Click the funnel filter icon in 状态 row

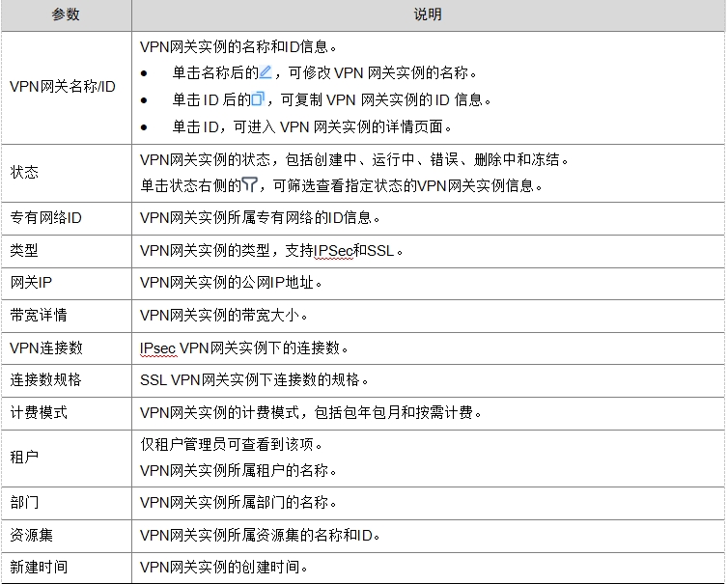pyautogui.click(x=249, y=184)
